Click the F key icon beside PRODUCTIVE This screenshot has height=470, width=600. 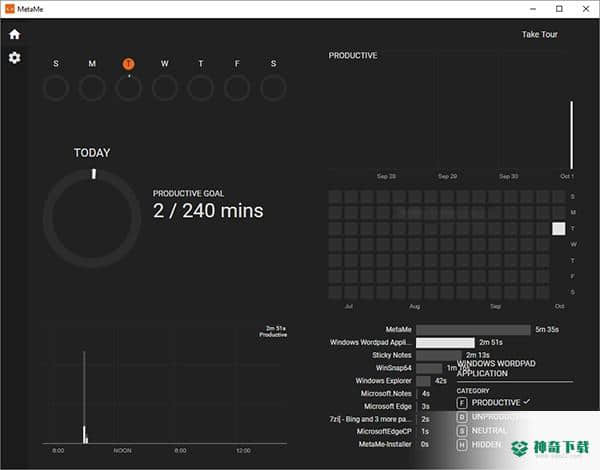462,403
